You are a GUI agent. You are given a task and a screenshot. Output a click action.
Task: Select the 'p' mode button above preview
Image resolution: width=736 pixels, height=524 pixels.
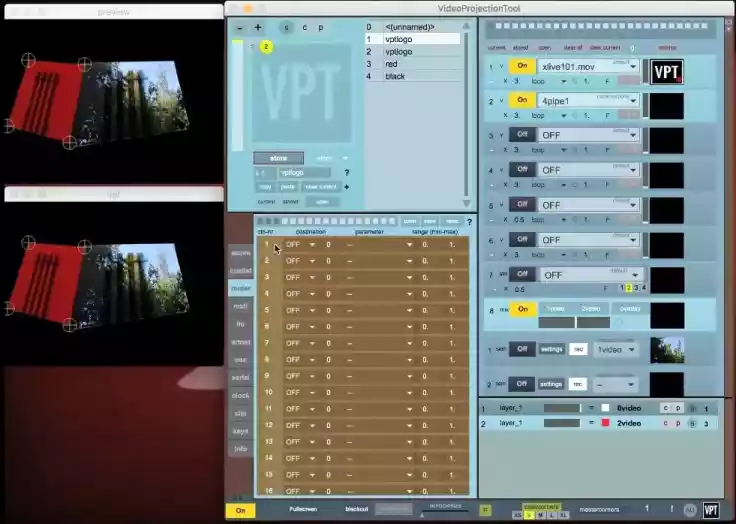[321, 28]
